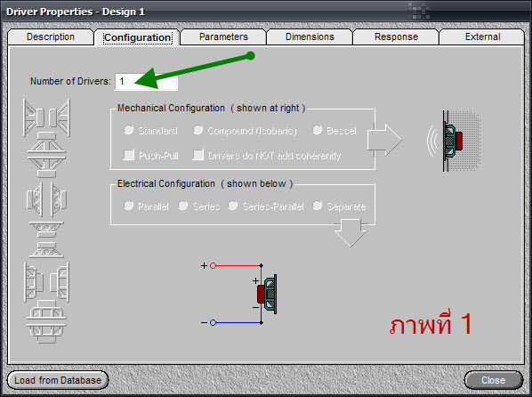The width and height of the screenshot is (532, 397).
Task: Click the vertically stacked cone drivers icon
Action: click(x=46, y=156)
